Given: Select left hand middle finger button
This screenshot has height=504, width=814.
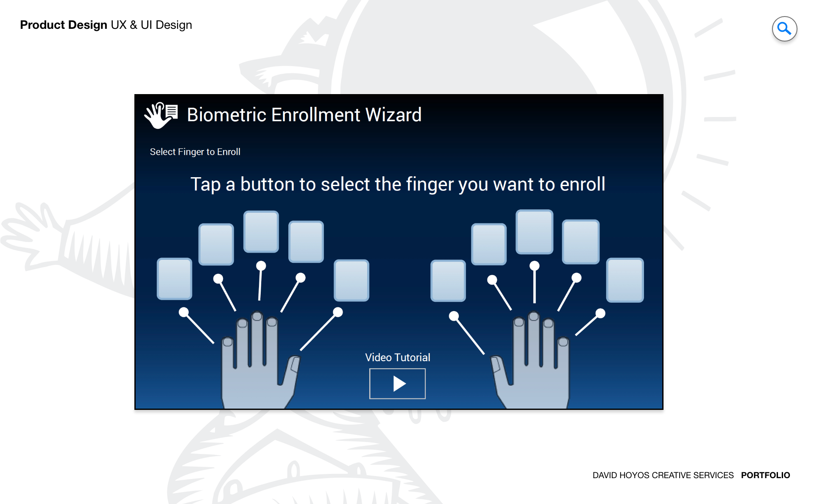Looking at the screenshot, I should (261, 231).
